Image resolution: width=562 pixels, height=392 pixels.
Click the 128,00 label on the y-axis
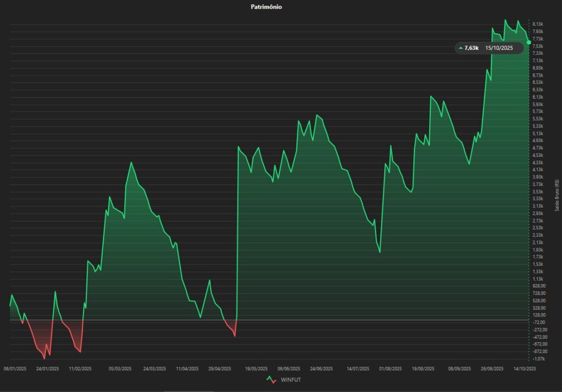tap(539, 315)
